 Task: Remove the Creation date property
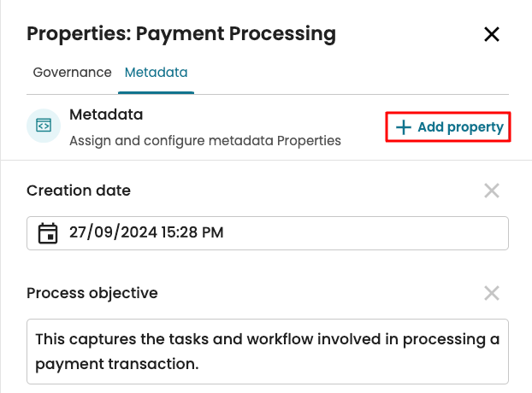pyautogui.click(x=492, y=191)
